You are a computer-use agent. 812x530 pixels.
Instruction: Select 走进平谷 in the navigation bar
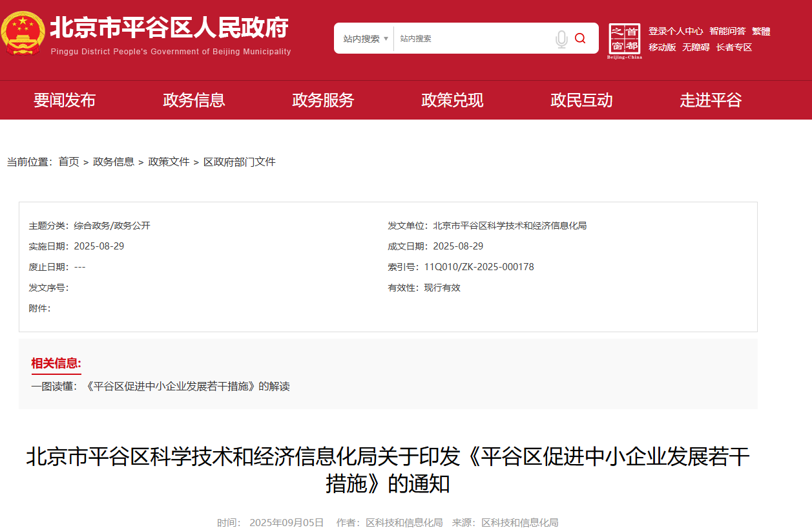coord(710,100)
